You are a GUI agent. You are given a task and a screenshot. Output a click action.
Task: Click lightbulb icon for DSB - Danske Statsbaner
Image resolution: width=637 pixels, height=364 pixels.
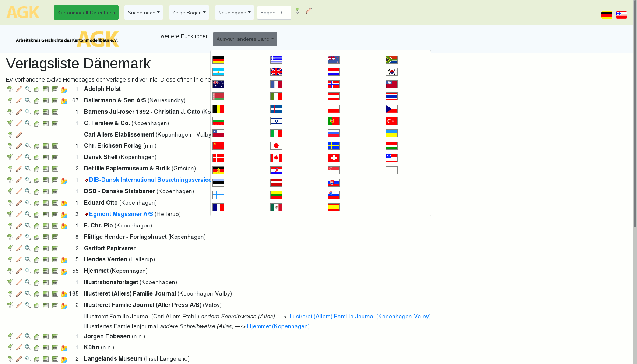tap(10, 191)
